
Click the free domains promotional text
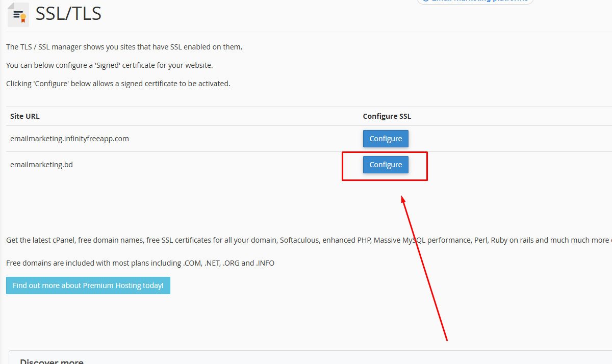click(x=140, y=263)
